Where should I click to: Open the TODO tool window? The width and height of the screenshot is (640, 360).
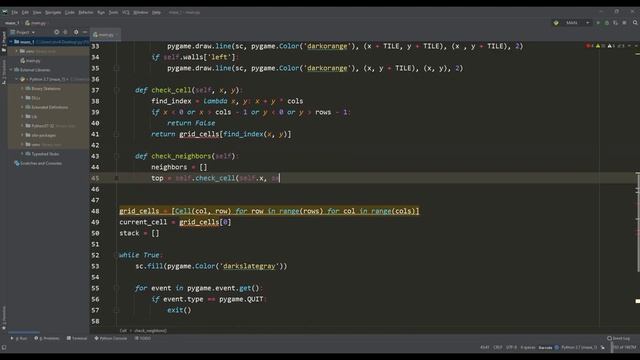pos(143,338)
